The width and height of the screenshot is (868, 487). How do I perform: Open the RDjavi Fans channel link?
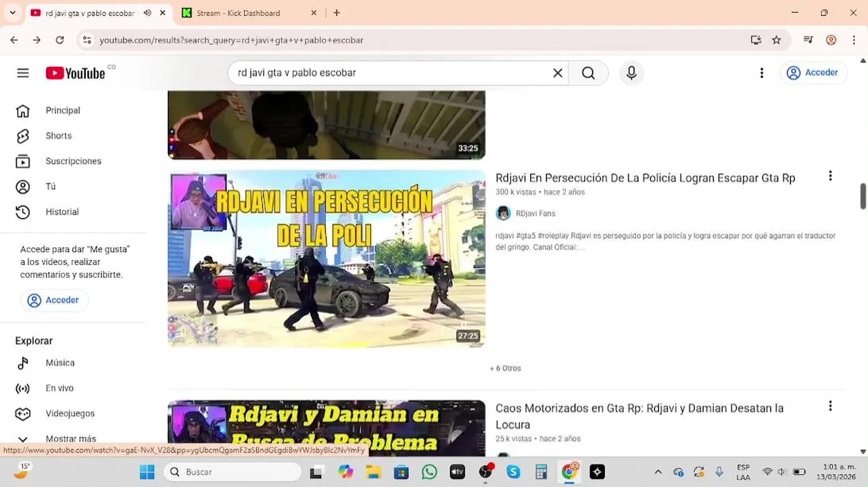535,214
